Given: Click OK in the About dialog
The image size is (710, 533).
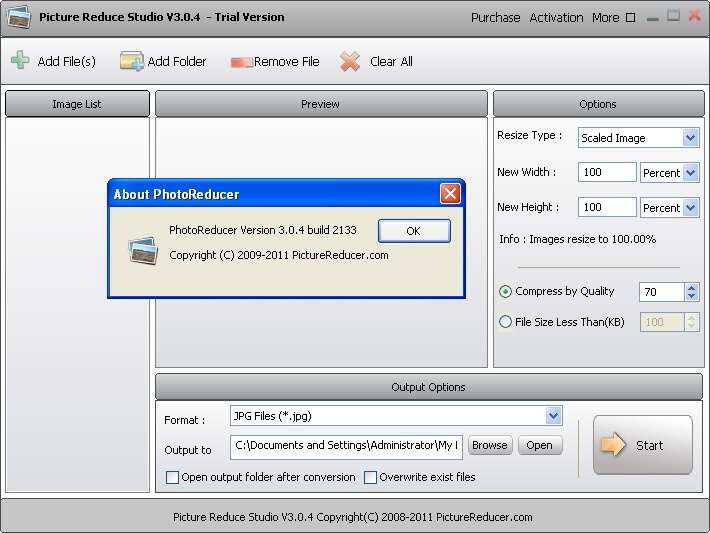Looking at the screenshot, I should 414,231.
